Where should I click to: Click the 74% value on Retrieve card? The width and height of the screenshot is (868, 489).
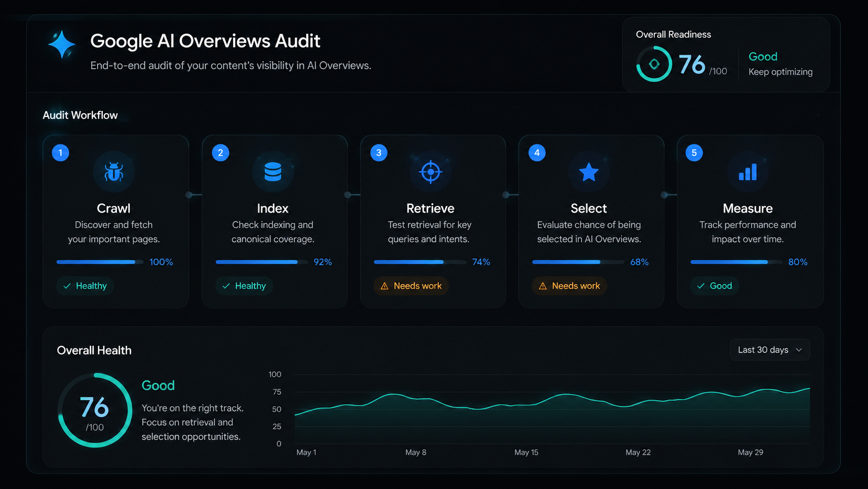point(481,262)
